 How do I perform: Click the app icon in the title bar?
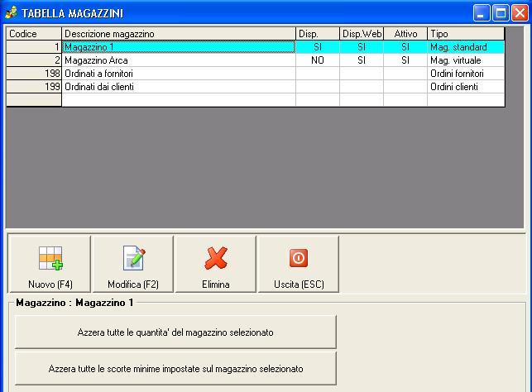(x=11, y=13)
